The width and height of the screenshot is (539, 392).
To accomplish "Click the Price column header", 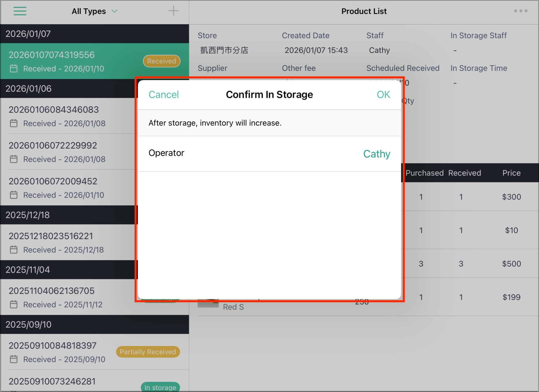I will click(511, 173).
